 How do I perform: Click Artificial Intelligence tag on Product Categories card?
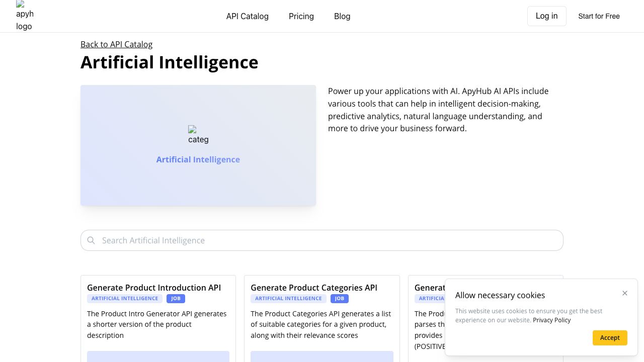(288, 299)
